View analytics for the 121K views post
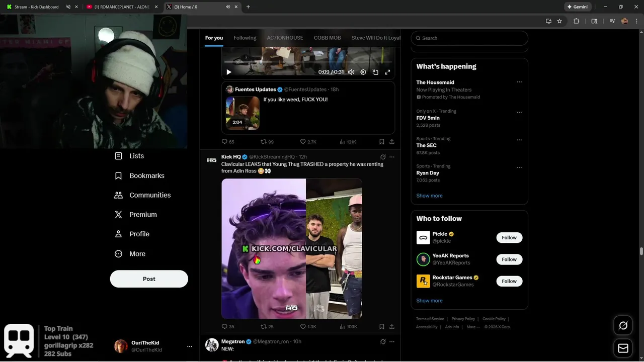This screenshot has width=644, height=362. coord(348,142)
